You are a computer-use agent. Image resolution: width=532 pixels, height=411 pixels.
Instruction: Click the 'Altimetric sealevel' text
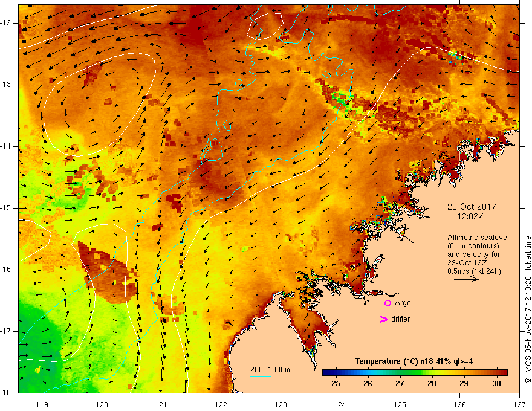point(478,238)
